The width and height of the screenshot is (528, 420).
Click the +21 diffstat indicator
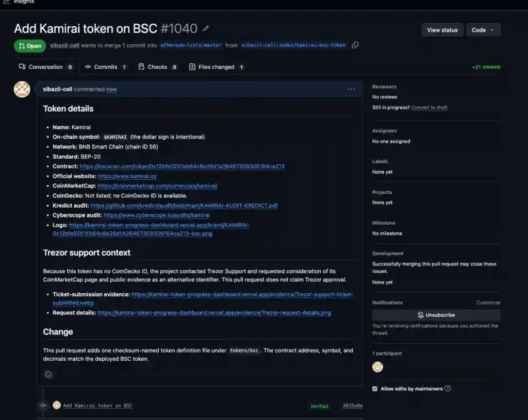click(486, 68)
